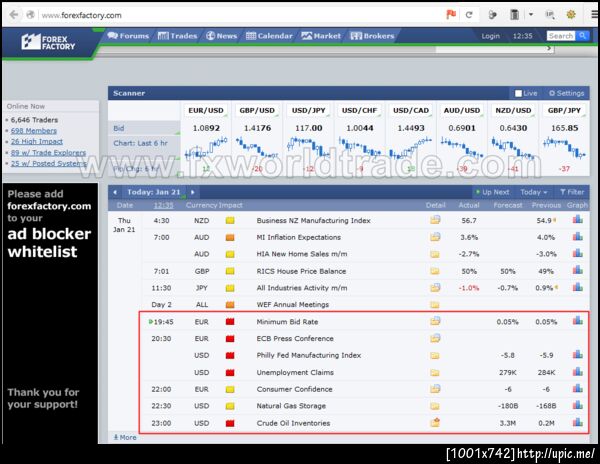Open detail folder for ECB Press Conference
The height and width of the screenshot is (464, 600).
pyautogui.click(x=435, y=338)
